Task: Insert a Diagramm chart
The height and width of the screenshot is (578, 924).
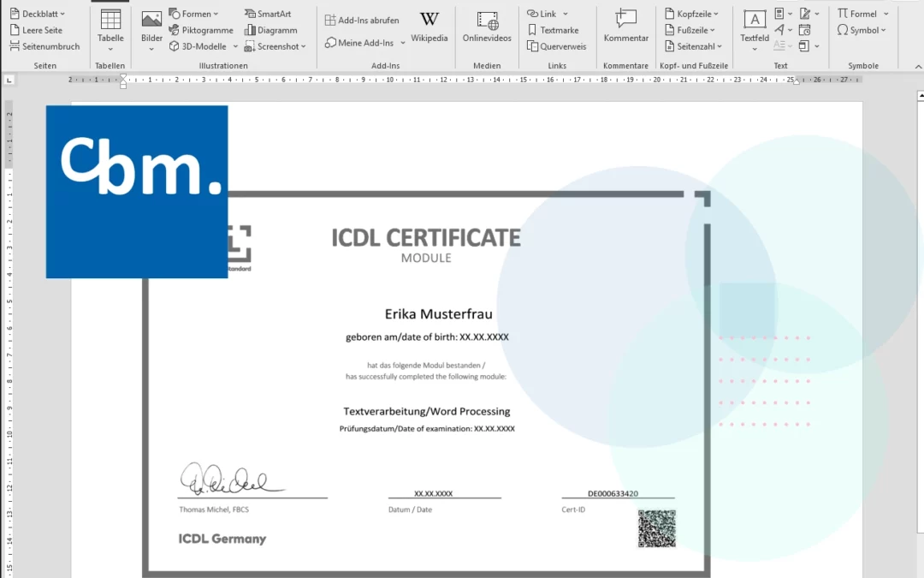Action: point(270,30)
